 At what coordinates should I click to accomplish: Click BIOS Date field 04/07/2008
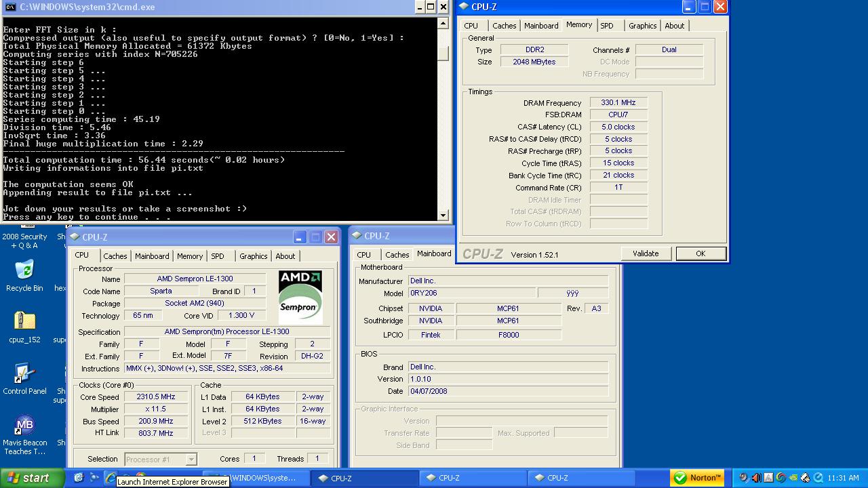coord(507,391)
